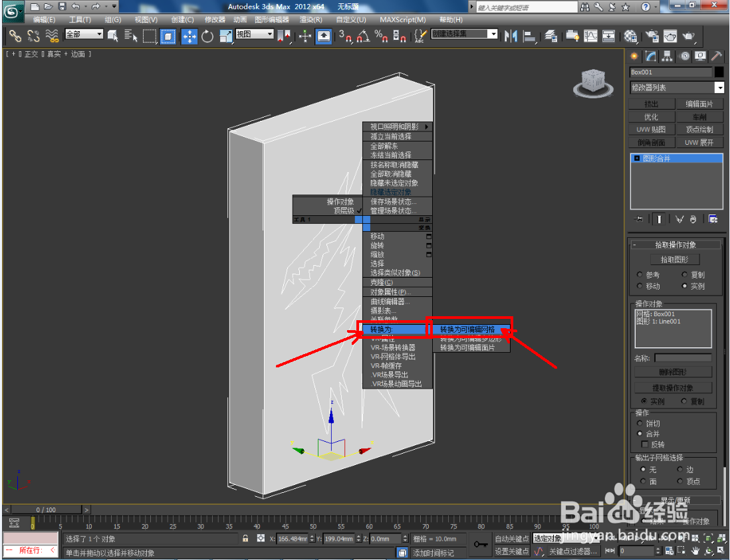Click the ViewCube in viewport
The image size is (730, 560).
(592, 83)
